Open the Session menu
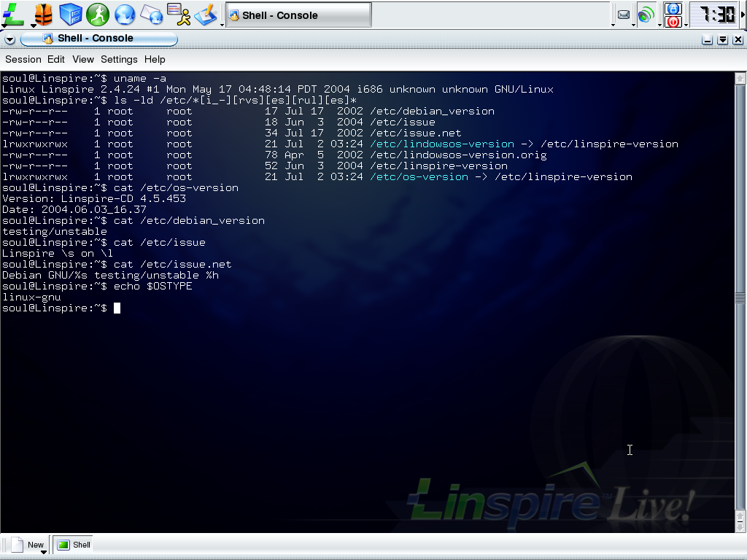 click(23, 60)
